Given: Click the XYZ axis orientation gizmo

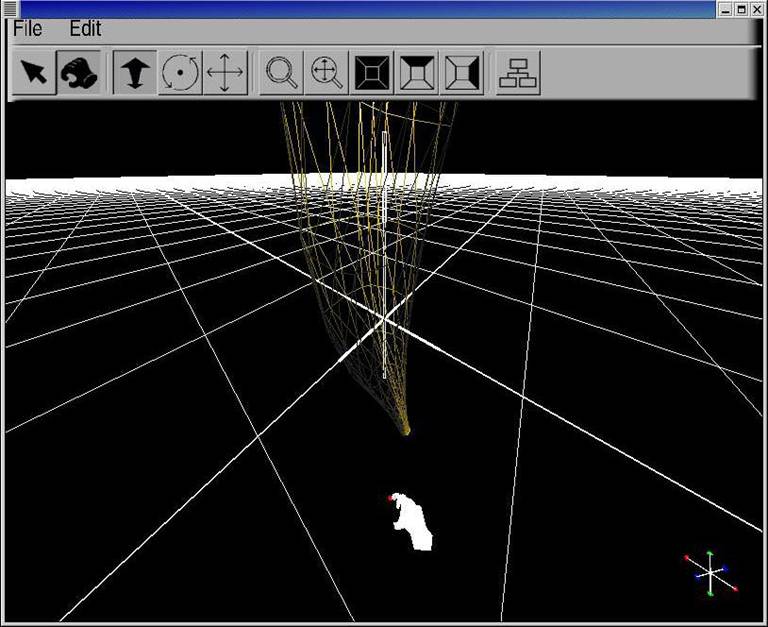Looking at the screenshot, I should tap(710, 573).
